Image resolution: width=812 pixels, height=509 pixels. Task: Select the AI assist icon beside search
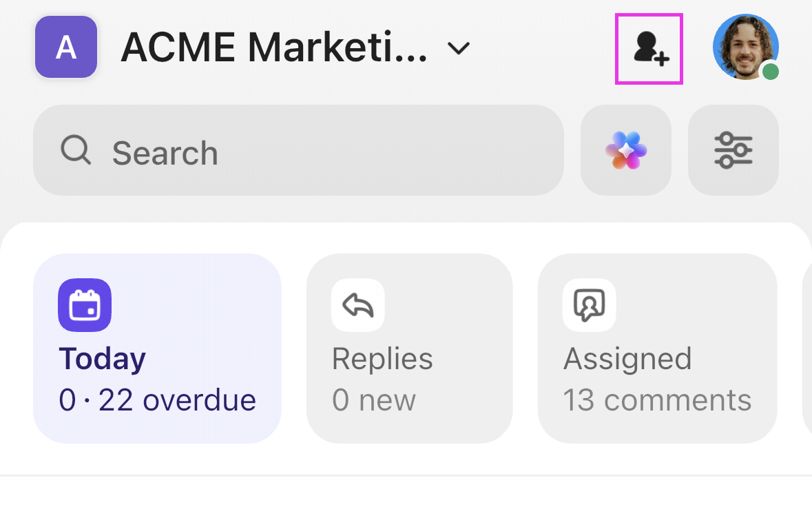coord(625,149)
